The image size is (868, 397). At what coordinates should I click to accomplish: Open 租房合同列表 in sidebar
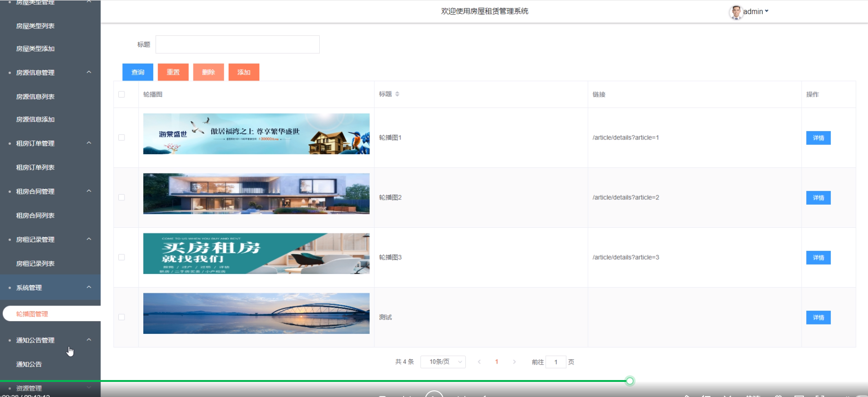35,215
